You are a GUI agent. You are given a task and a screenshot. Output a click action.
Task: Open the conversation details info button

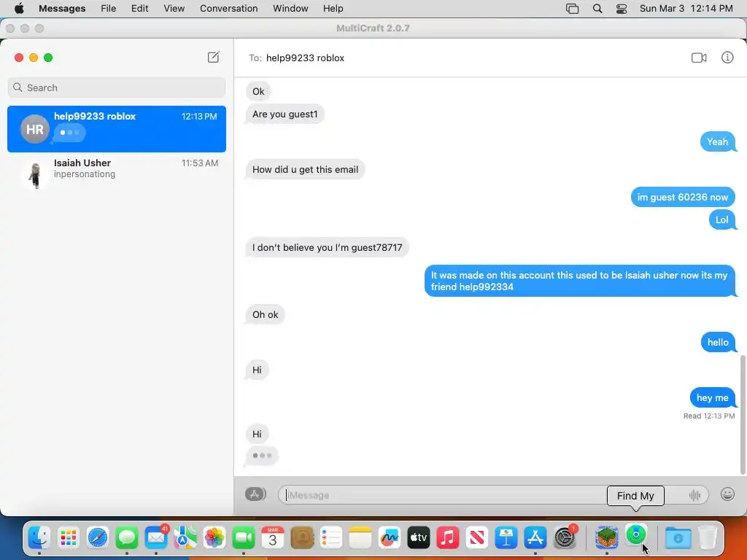pos(727,58)
